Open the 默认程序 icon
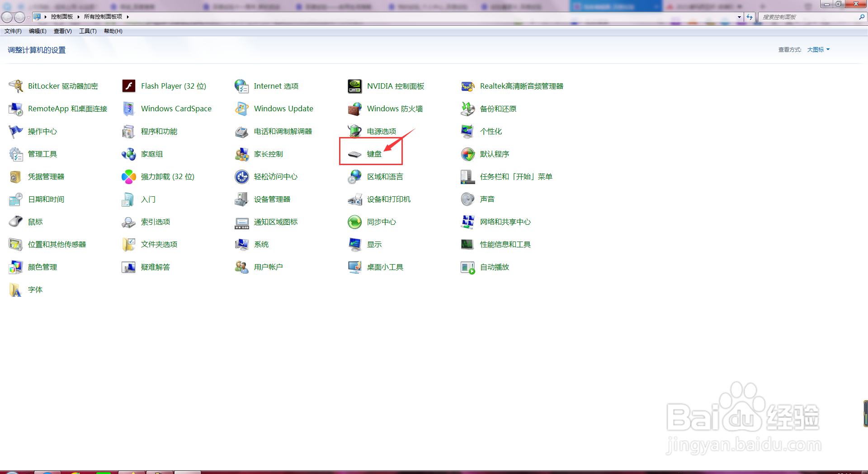This screenshot has width=868, height=474. 468,154
